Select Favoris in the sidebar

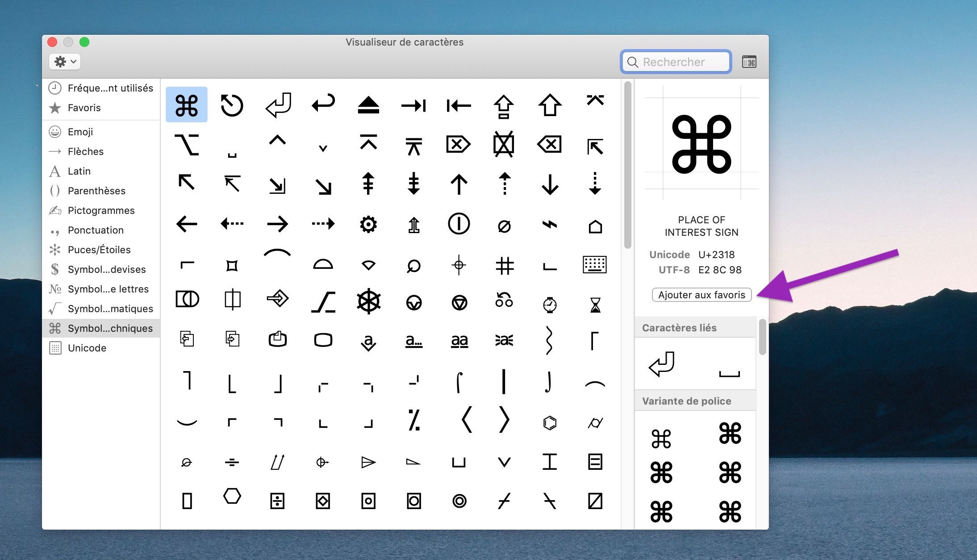pyautogui.click(x=84, y=108)
